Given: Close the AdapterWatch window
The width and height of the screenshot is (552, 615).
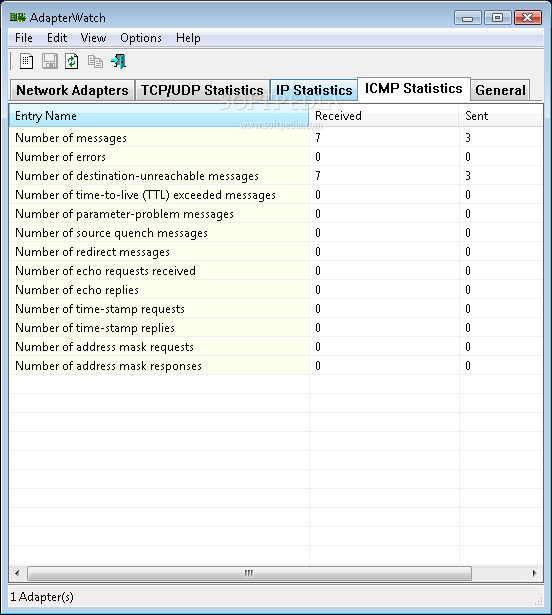Looking at the screenshot, I should (528, 18).
